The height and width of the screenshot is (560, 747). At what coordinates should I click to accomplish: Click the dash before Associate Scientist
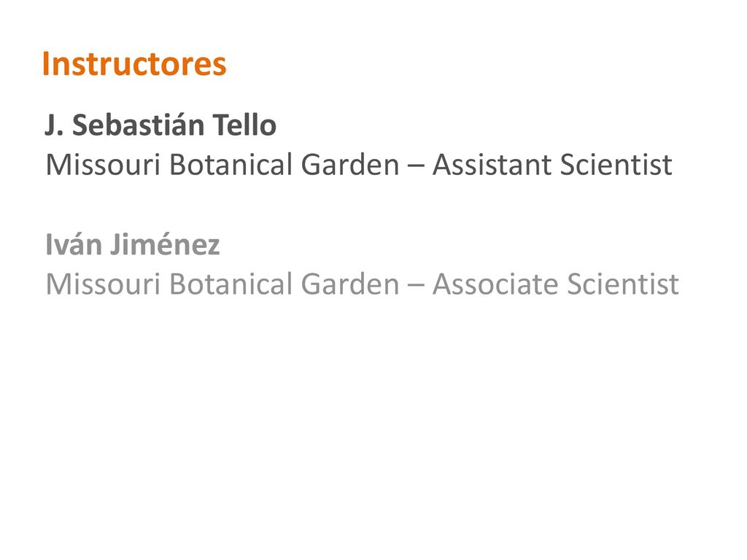point(416,287)
